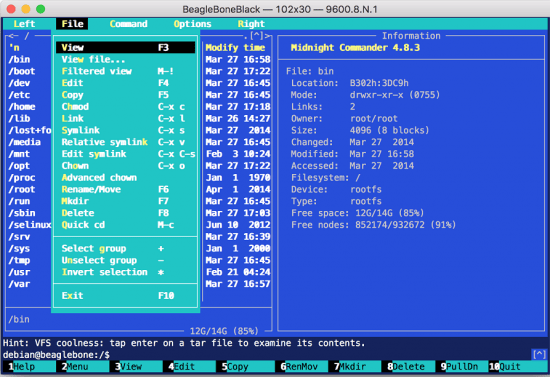The height and width of the screenshot is (377, 550).
Task: Select Chown menu entry
Action: click(x=125, y=166)
